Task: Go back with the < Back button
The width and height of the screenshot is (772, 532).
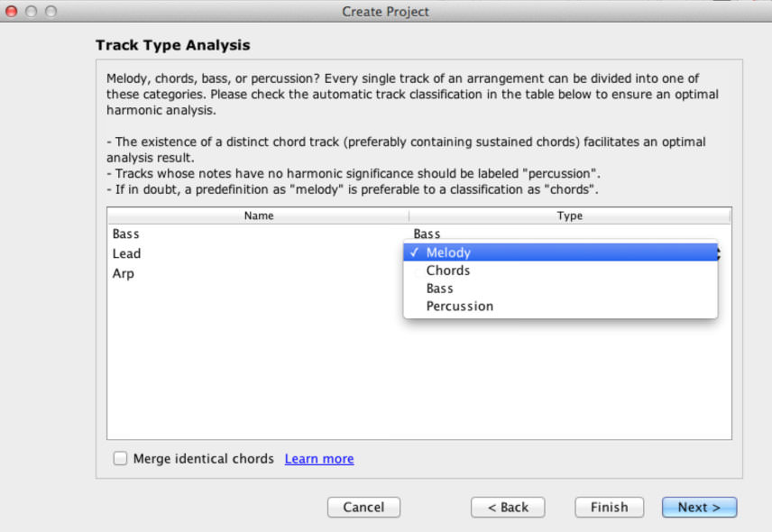Action: pyautogui.click(x=508, y=507)
